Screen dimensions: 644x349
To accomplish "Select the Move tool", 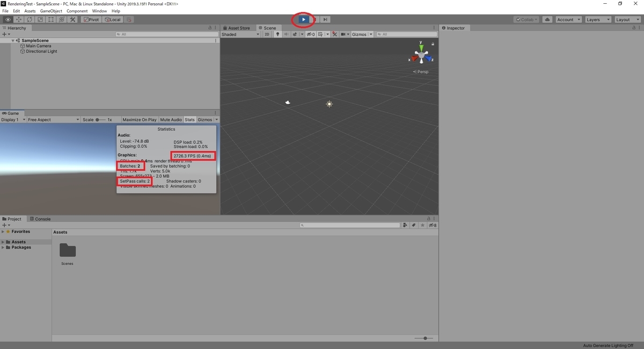I will (18, 19).
